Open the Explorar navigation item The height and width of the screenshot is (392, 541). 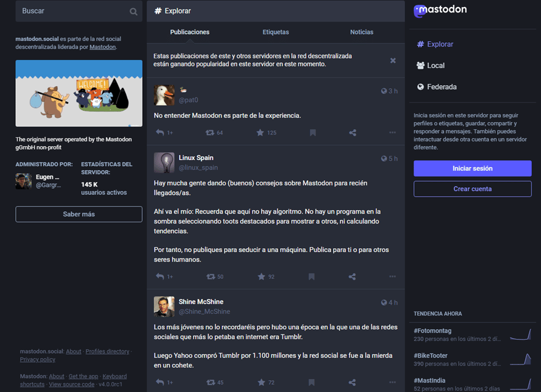point(435,44)
